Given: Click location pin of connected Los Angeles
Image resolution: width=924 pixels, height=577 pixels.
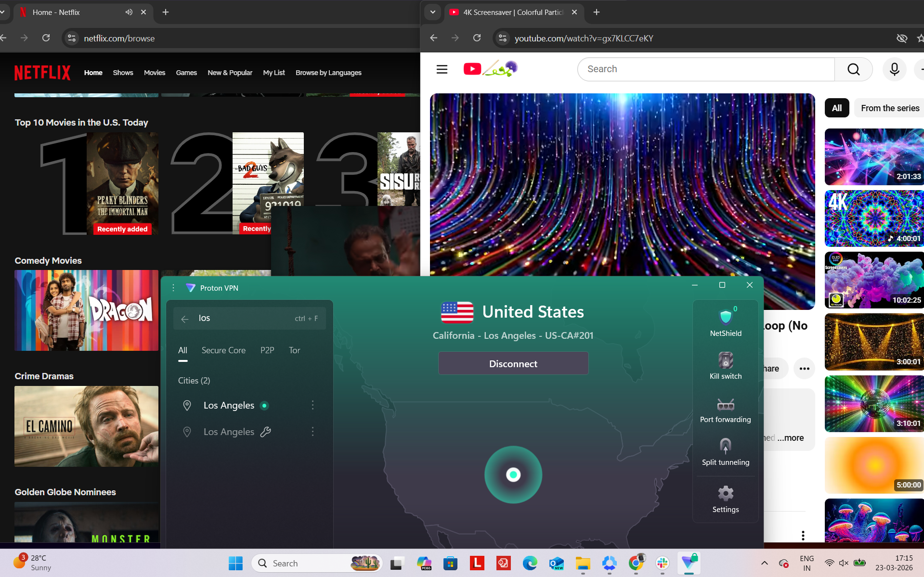Looking at the screenshot, I should pos(187,405).
